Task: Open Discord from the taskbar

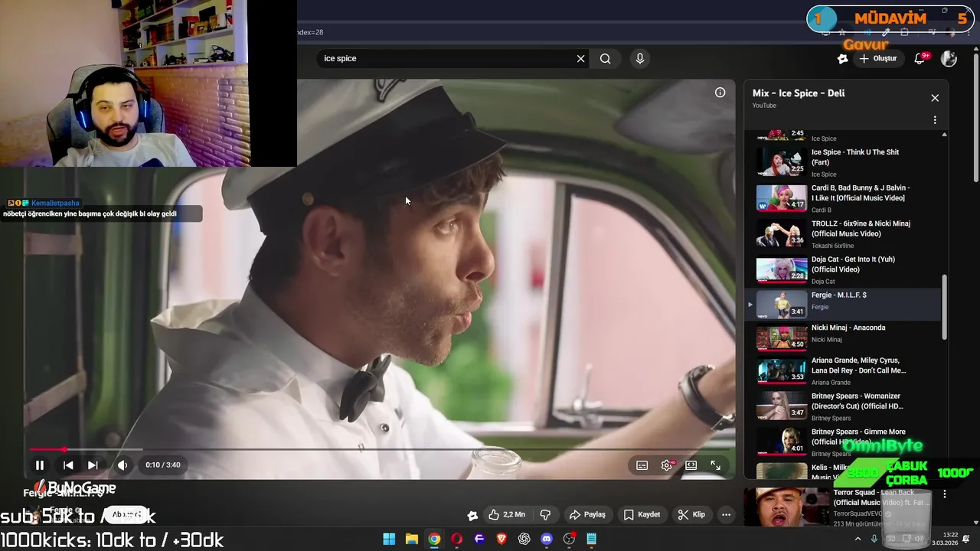Action: 547,539
